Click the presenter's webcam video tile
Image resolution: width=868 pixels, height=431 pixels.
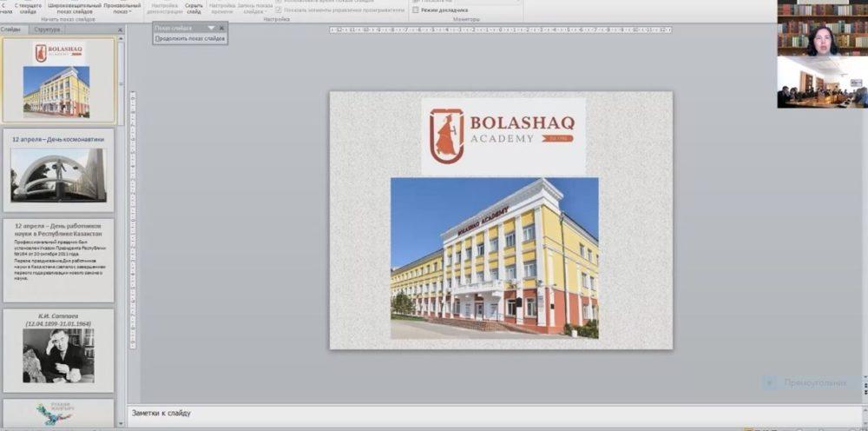[x=823, y=28]
